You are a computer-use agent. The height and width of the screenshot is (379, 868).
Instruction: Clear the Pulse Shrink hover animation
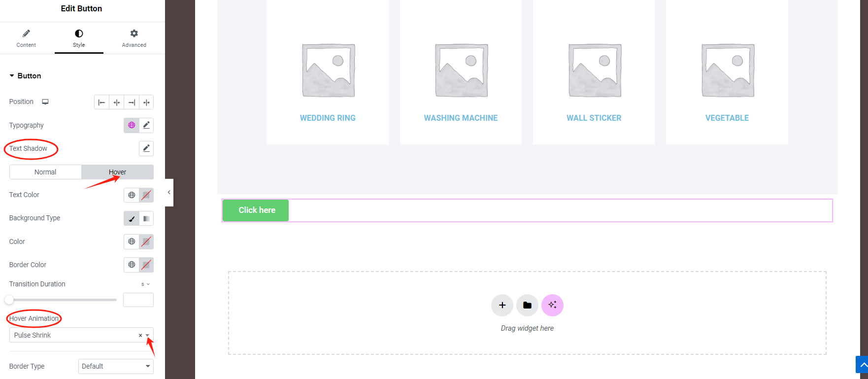click(x=140, y=335)
